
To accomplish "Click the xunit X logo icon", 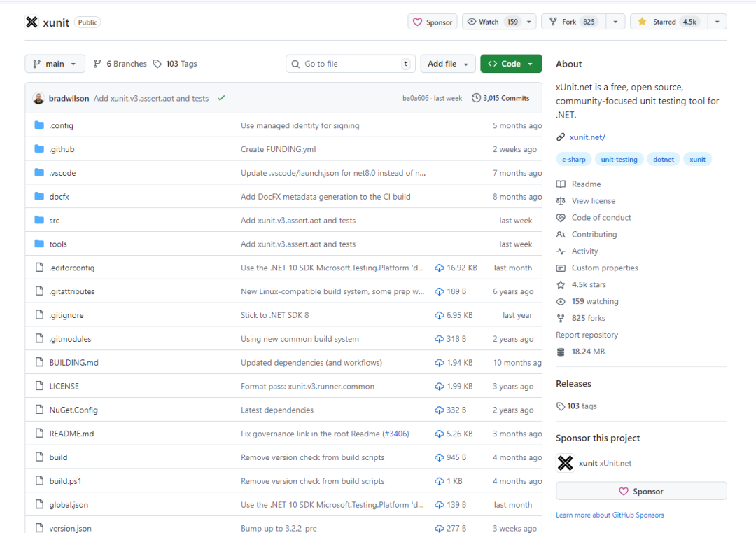I will pos(31,22).
